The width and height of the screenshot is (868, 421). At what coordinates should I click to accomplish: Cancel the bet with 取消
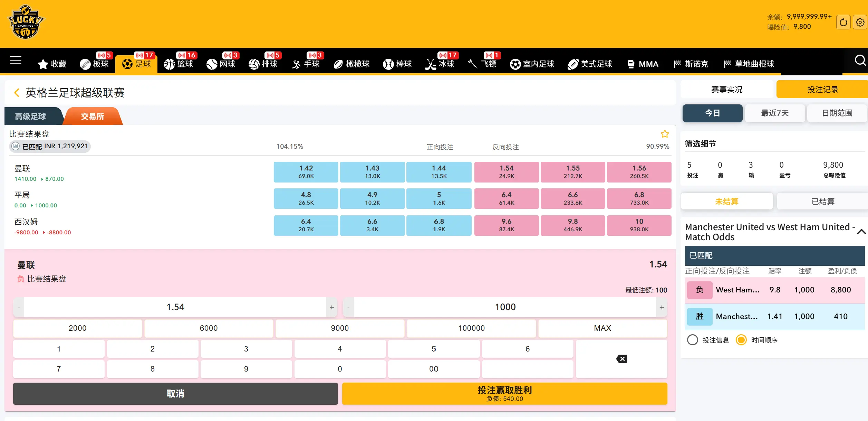coord(175,393)
